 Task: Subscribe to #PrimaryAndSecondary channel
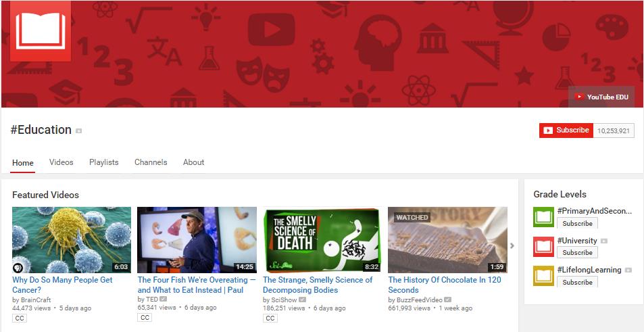point(578,224)
